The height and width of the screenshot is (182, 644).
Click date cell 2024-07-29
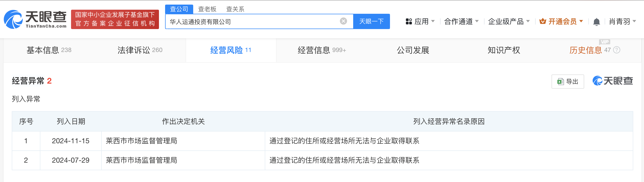pos(71,160)
